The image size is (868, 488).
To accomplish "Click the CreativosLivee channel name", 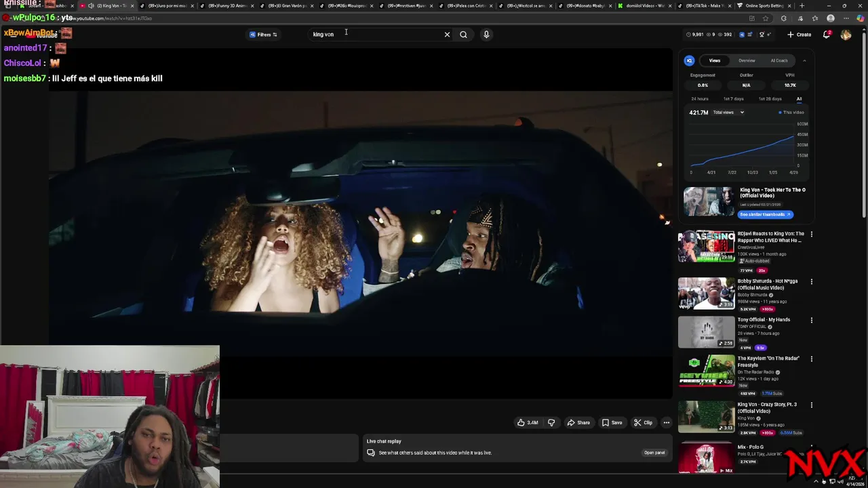I will pyautogui.click(x=751, y=247).
